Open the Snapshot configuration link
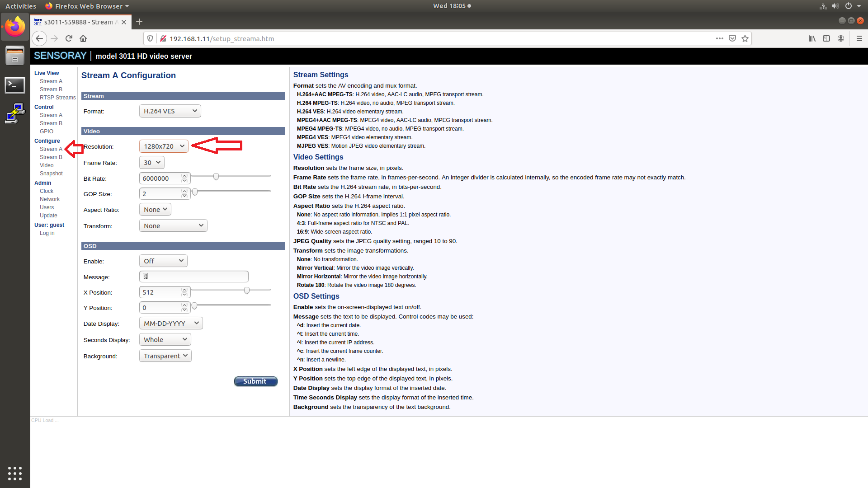This screenshot has width=868, height=488. pos(51,174)
